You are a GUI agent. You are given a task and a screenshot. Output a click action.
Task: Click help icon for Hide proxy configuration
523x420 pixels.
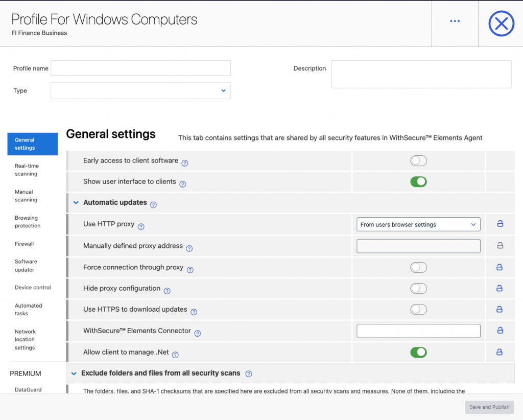pos(167,291)
